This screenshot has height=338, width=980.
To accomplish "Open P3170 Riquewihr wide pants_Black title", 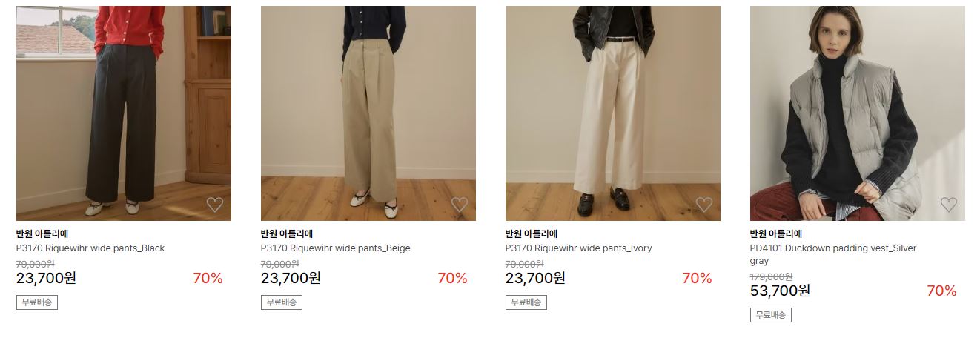I will pyautogui.click(x=90, y=248).
